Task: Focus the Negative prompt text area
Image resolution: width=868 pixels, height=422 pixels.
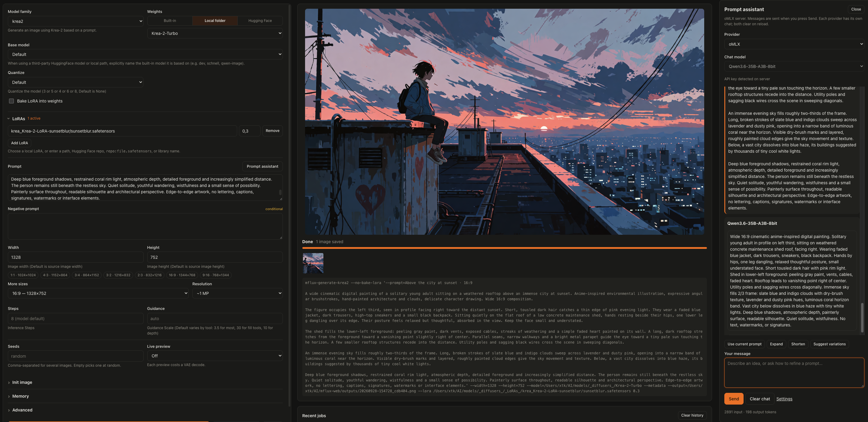Action: [145, 226]
